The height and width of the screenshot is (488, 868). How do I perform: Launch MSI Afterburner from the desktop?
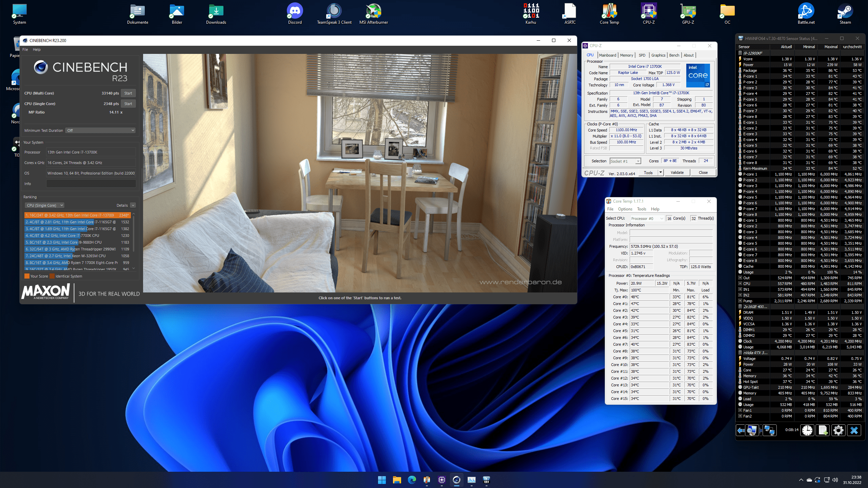coord(373,14)
